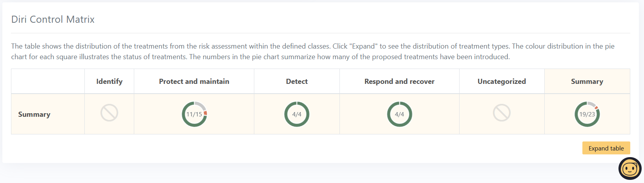Click the Summary row label
The image size is (644, 183).
pyautogui.click(x=34, y=114)
